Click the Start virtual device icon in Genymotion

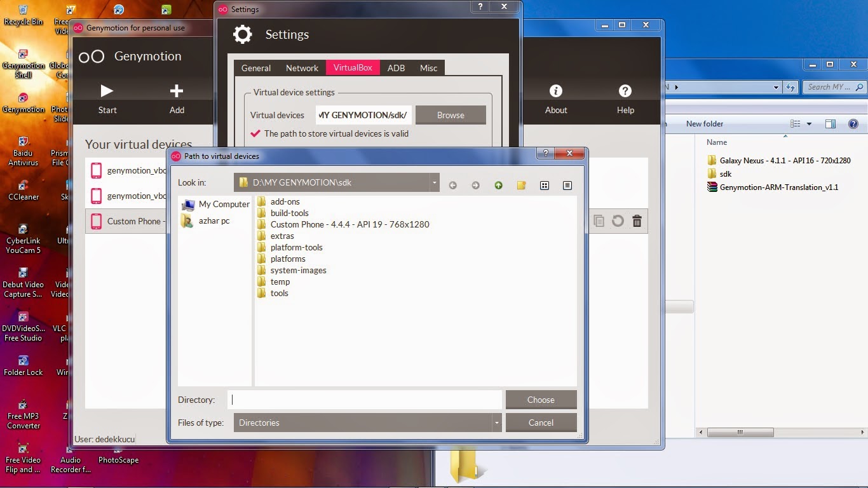point(107,91)
